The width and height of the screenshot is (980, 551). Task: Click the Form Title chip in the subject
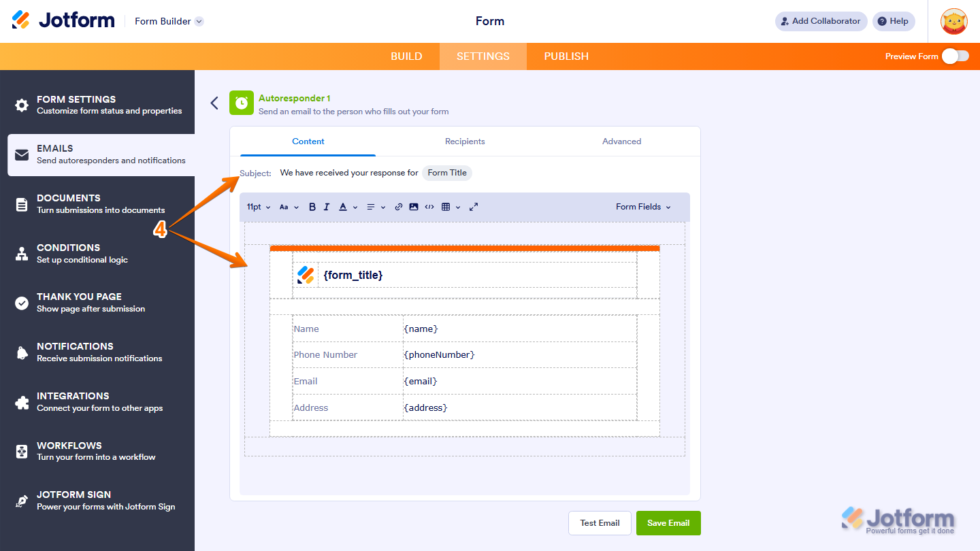click(x=446, y=173)
